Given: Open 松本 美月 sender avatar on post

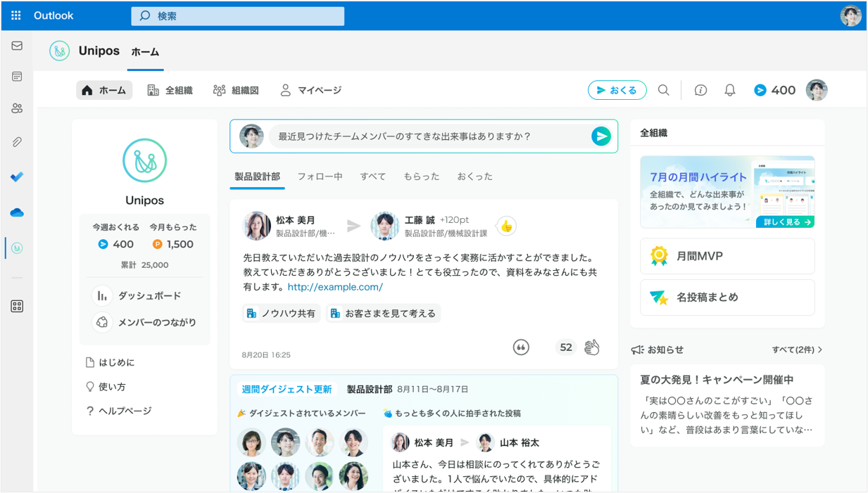Looking at the screenshot, I should [x=257, y=226].
